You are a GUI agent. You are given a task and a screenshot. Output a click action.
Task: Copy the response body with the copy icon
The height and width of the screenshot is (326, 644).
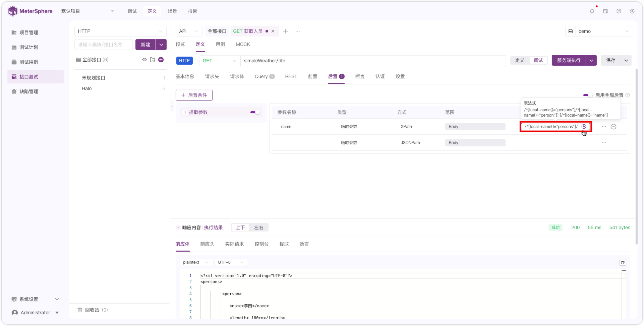[x=623, y=262]
